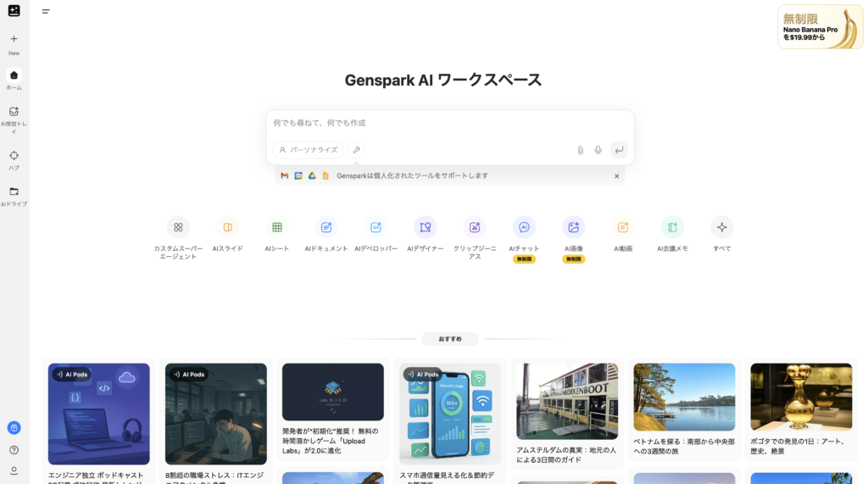Start the AIチャット tool

(x=524, y=227)
